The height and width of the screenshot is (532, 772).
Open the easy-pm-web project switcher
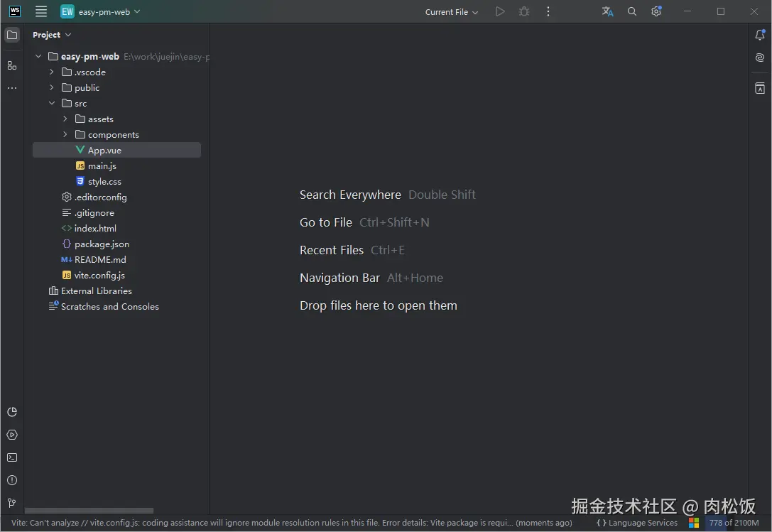coord(100,11)
